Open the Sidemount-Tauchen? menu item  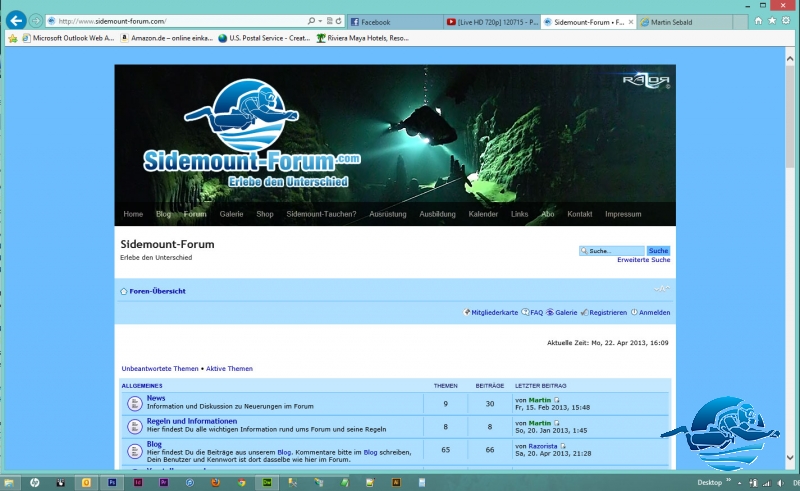pos(321,214)
